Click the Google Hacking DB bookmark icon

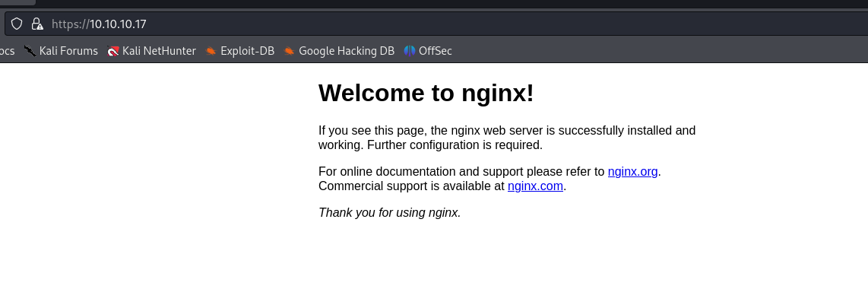(x=290, y=51)
